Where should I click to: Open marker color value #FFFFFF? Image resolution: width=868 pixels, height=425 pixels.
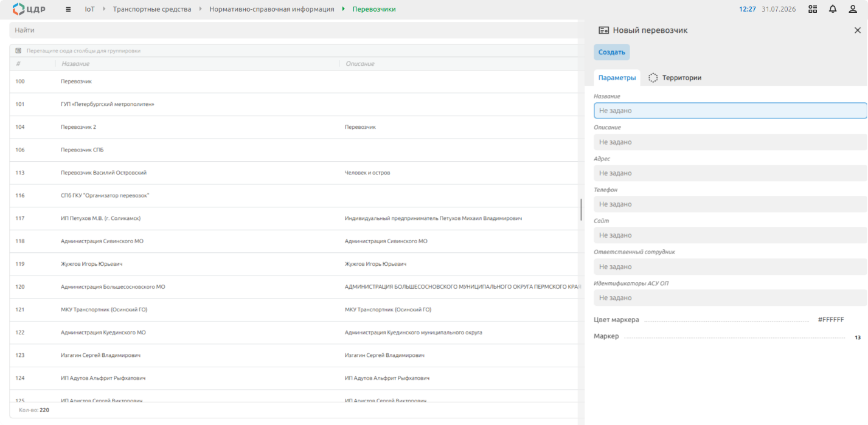pos(831,320)
